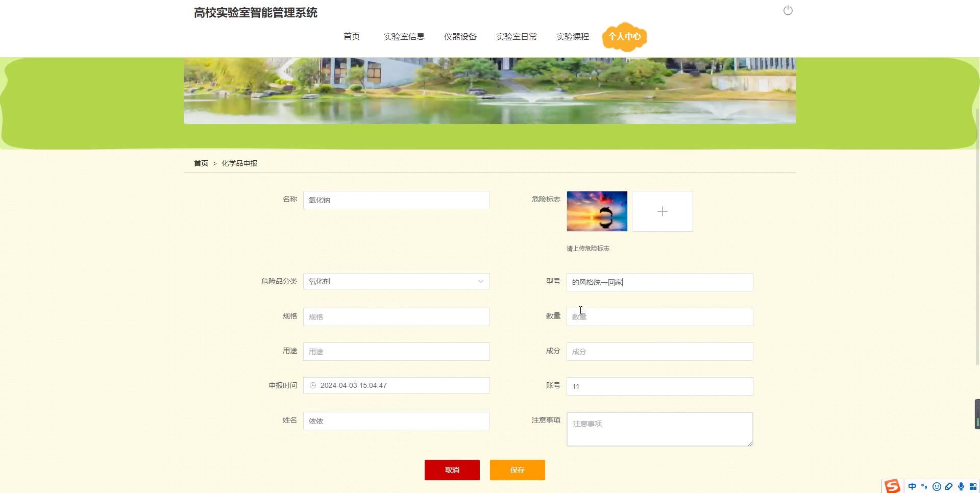Click the power logout icon
980x493 pixels.
[788, 11]
